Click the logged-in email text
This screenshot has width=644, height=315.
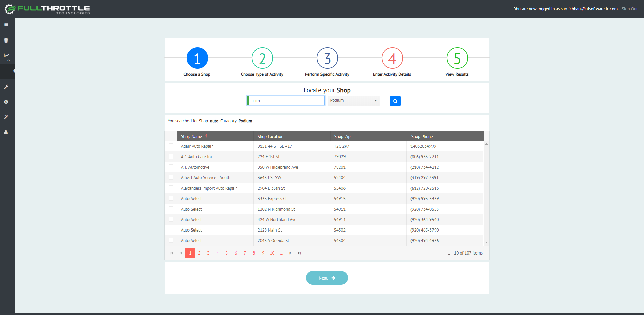click(x=589, y=9)
